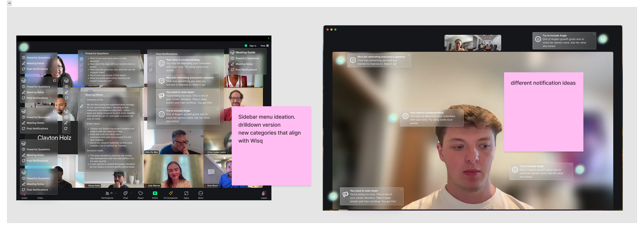Select Meeting Notes under Meeting Guide header
This screenshot has height=230, width=644.
pos(244,64)
